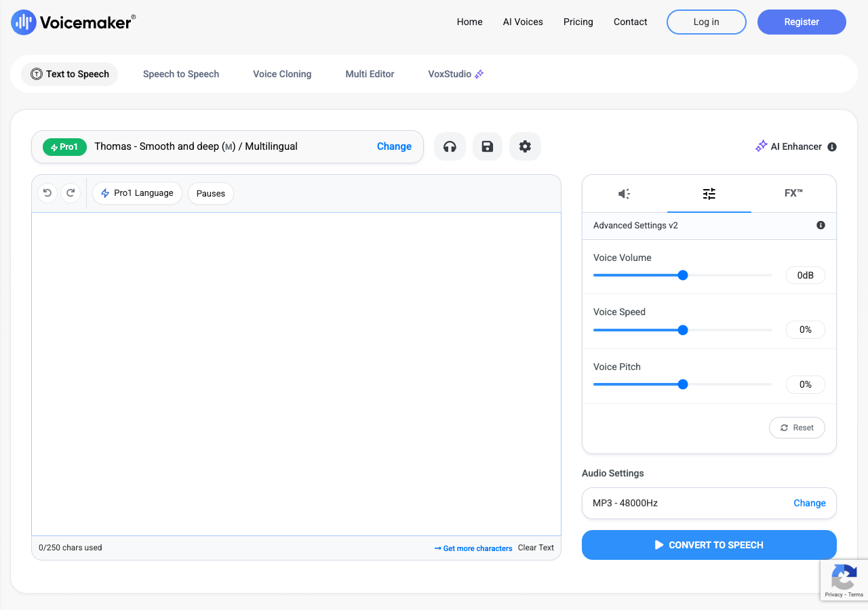Click the Log in button
The image size is (868, 610).
click(707, 22)
